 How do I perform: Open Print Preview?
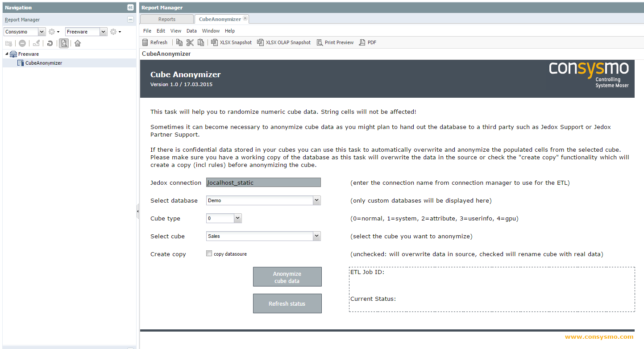click(335, 42)
